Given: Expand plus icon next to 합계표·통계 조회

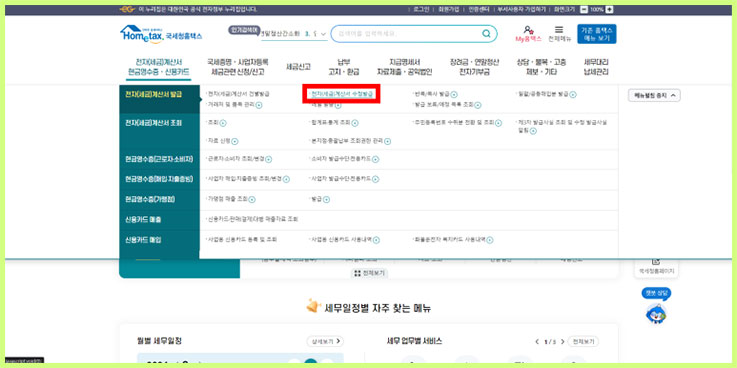Looking at the screenshot, I should pyautogui.click(x=355, y=123).
